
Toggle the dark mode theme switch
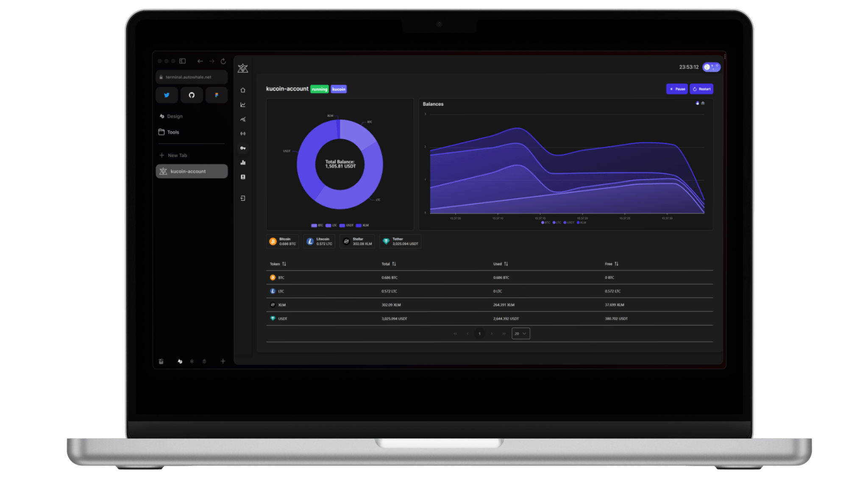(x=711, y=67)
